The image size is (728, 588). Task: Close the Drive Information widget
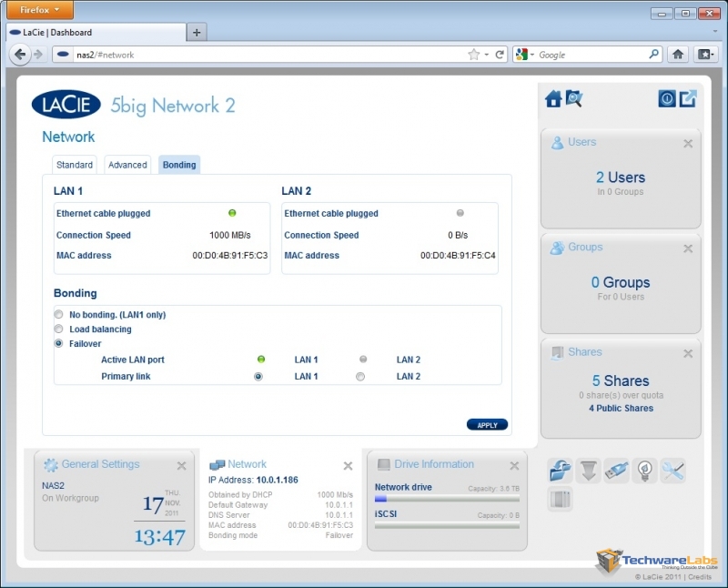coord(514,465)
